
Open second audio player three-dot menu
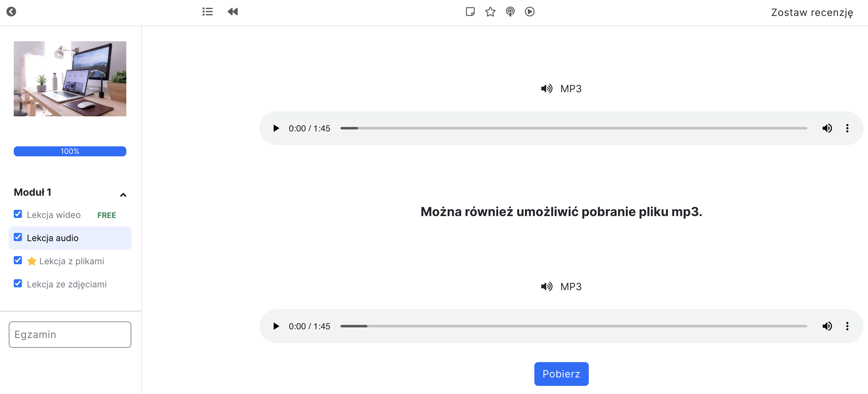(847, 326)
